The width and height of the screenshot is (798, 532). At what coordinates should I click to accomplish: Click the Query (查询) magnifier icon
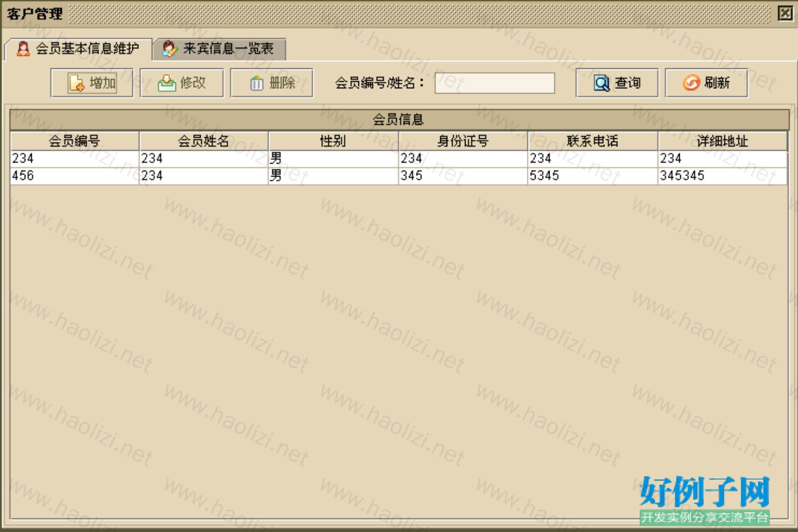pos(601,84)
